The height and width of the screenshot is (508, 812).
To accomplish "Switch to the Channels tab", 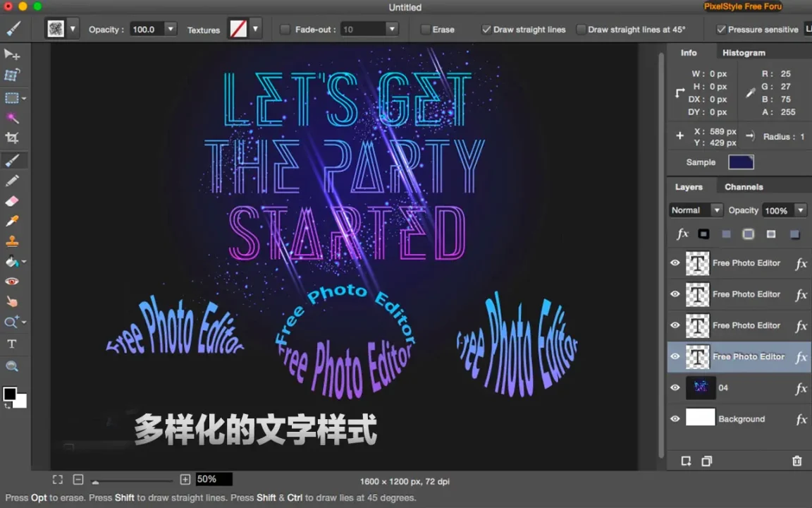I will click(x=744, y=187).
